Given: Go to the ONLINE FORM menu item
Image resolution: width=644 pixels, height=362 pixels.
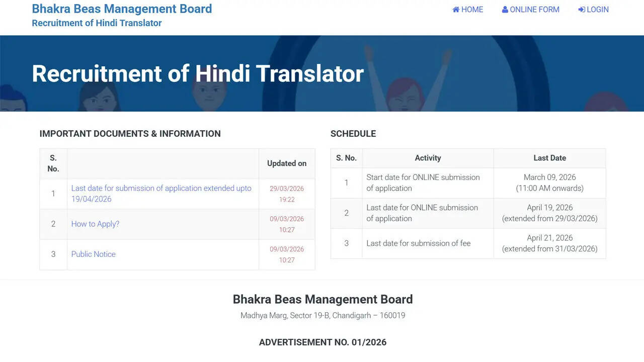Looking at the screenshot, I should [534, 10].
